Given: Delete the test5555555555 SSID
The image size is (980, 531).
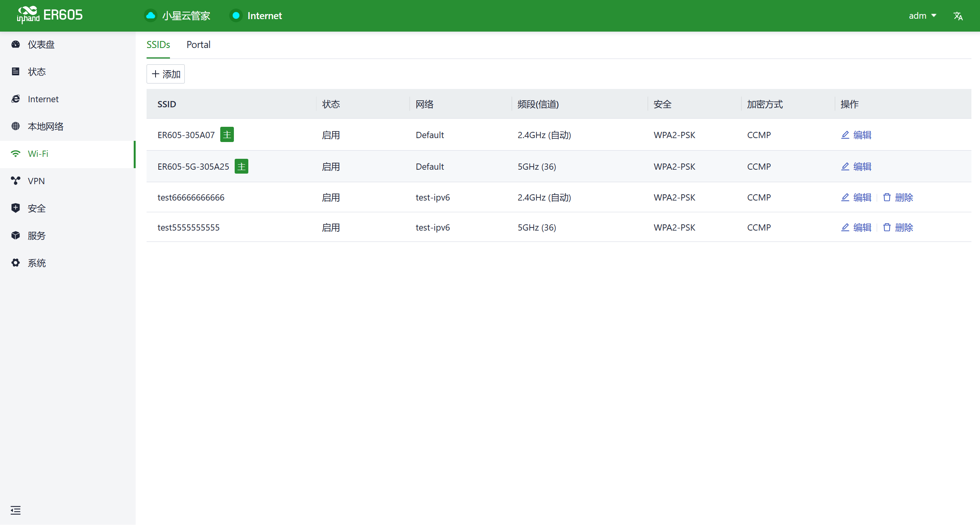Looking at the screenshot, I should pos(898,227).
